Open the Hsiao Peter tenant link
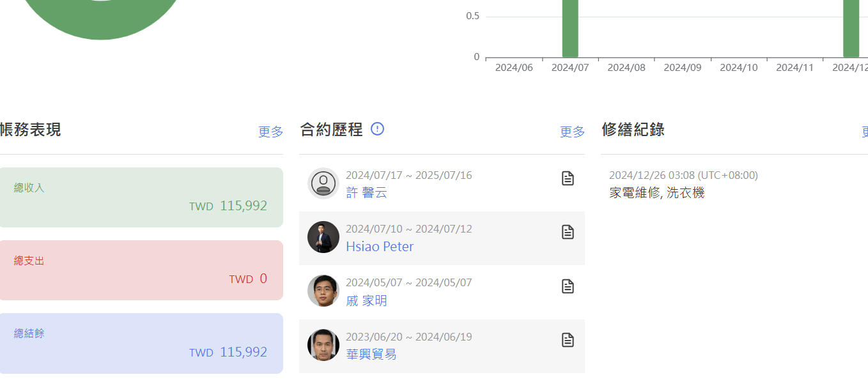 pyautogui.click(x=380, y=247)
